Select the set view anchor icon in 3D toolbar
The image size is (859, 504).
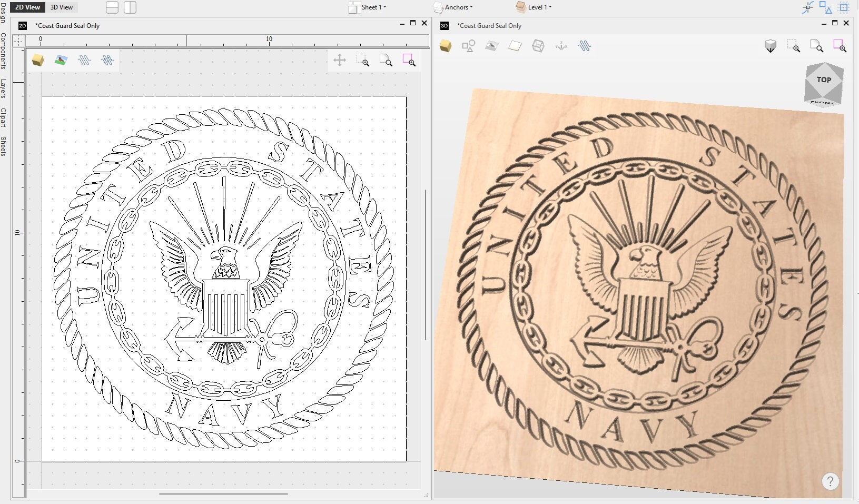click(561, 46)
